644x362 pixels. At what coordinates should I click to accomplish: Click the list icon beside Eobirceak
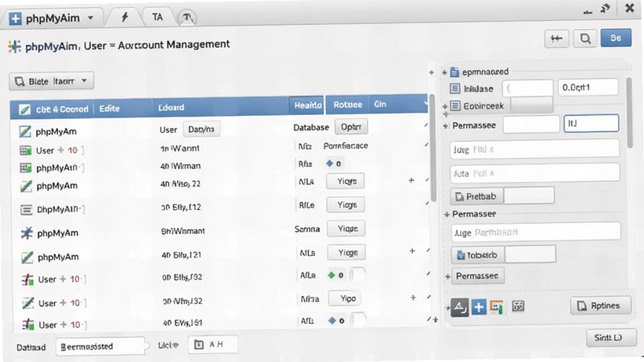point(455,106)
